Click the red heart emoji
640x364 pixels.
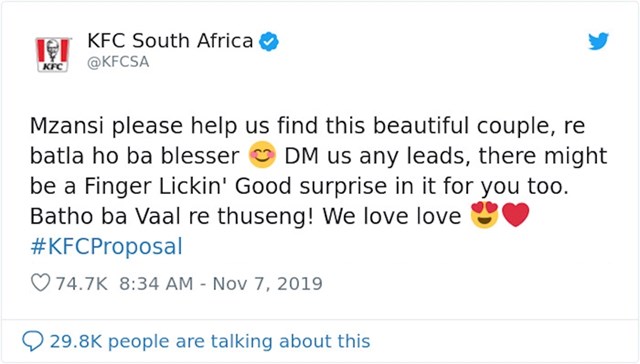click(x=516, y=215)
